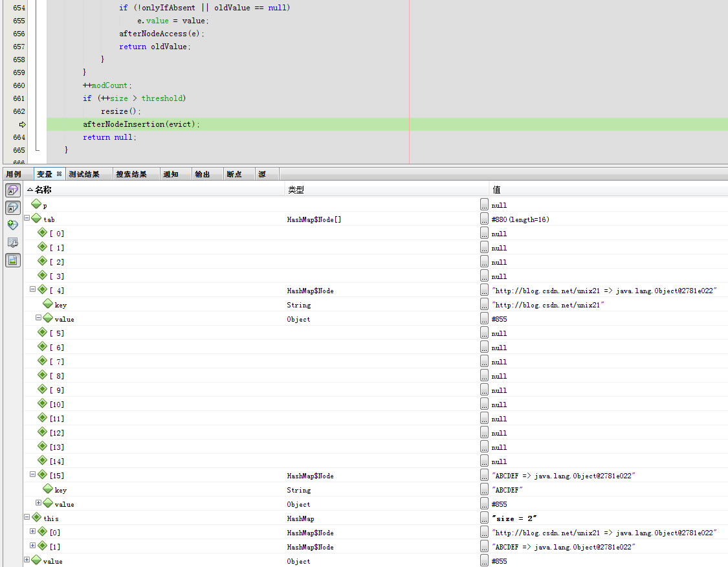Screen dimensions: 728x567
Task: Toggle the first purple watches-view sidebar button
Action: [13, 190]
